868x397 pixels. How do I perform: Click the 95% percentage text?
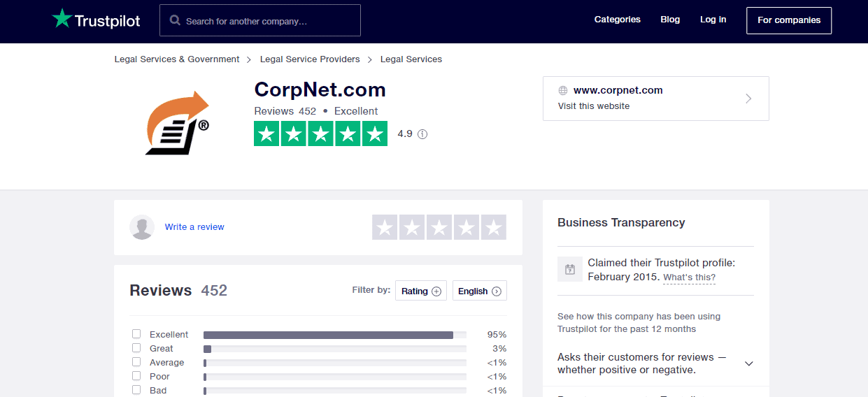tap(497, 334)
